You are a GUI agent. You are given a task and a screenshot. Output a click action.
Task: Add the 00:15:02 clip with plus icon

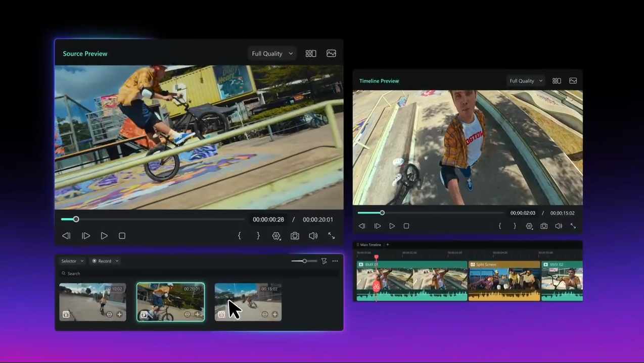pos(275,315)
